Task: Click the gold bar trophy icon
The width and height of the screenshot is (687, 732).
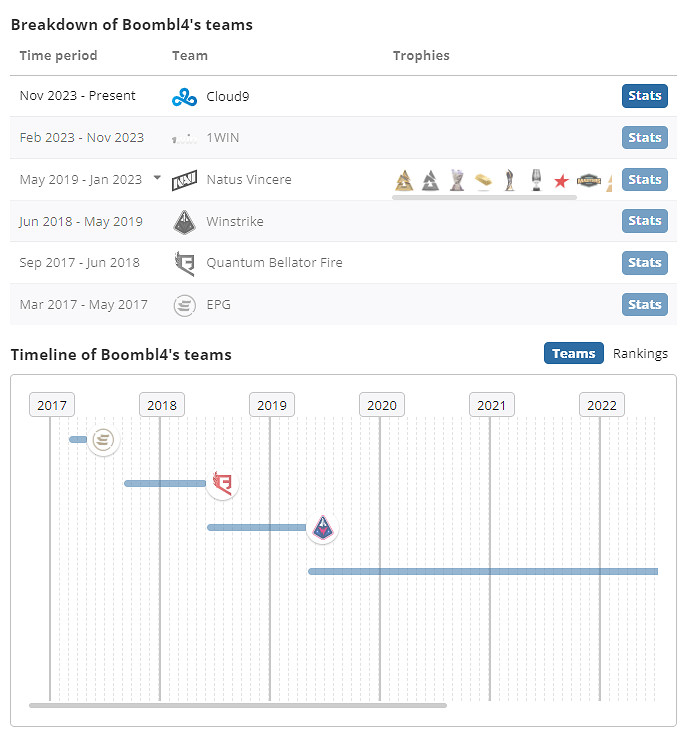Action: click(x=483, y=181)
